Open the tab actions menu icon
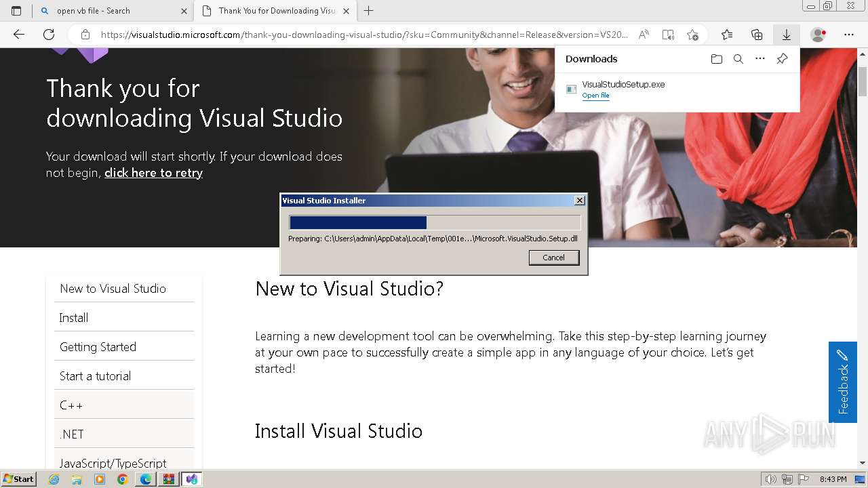This screenshot has width=868, height=488. point(16,11)
